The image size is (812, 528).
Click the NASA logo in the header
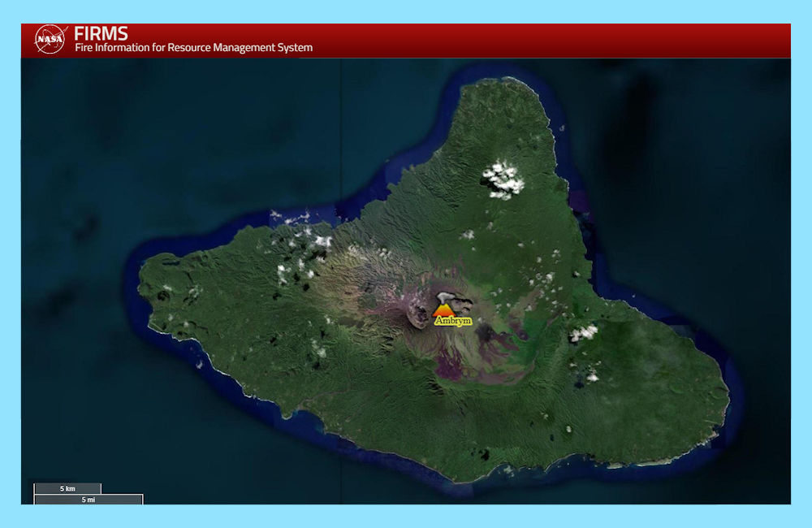(x=50, y=40)
